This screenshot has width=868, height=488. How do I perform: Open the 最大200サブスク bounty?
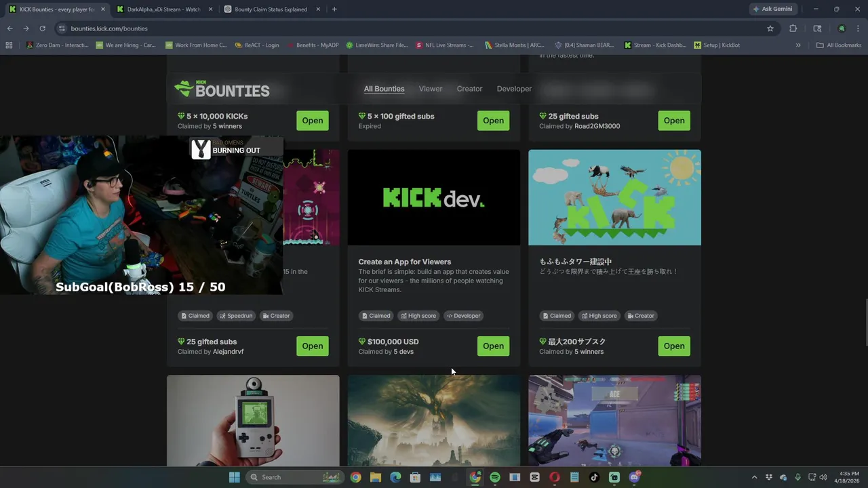[674, 346]
